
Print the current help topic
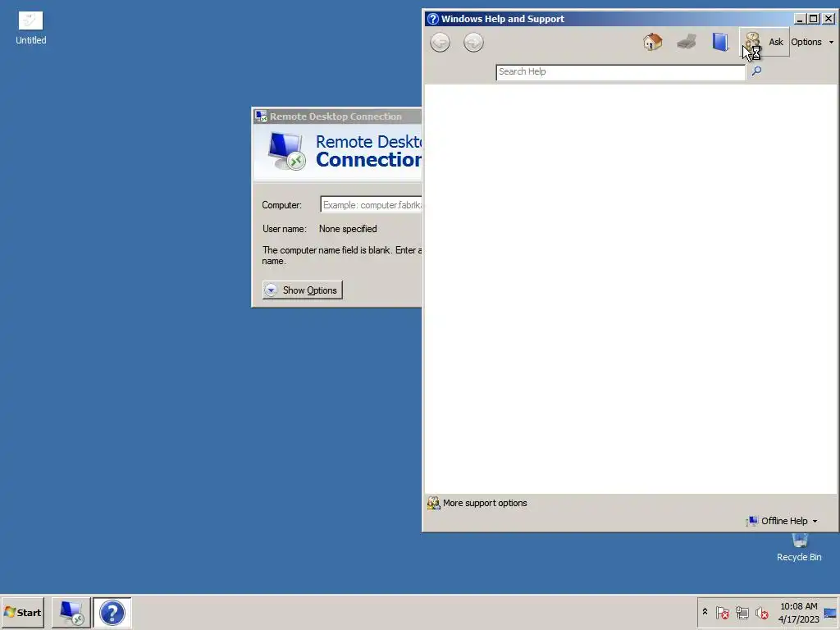pyautogui.click(x=687, y=42)
